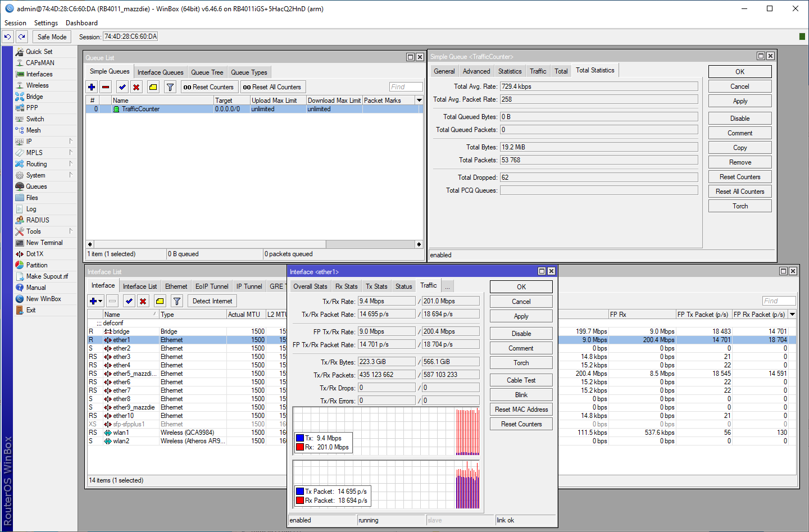
Task: Open Bridge in the sidebar
Action: 34,97
